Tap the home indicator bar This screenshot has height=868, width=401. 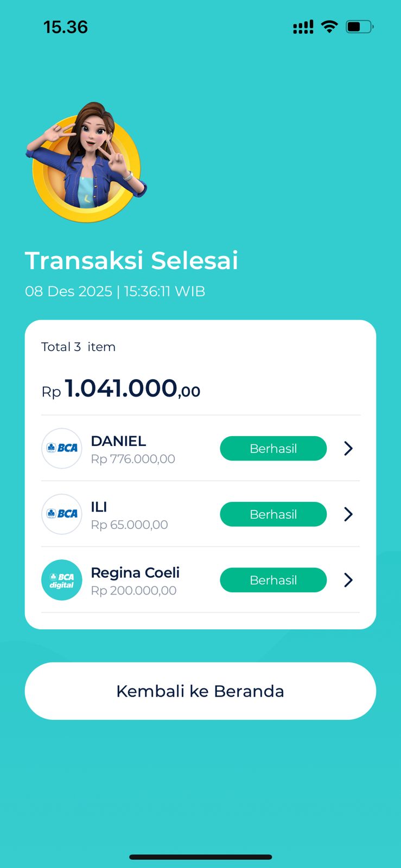pos(200,857)
